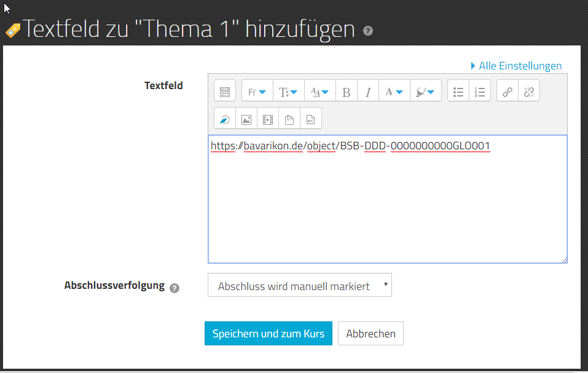Image resolution: width=588 pixels, height=373 pixels.
Task: Click the audio file icon in the toolbar
Action: point(311,120)
